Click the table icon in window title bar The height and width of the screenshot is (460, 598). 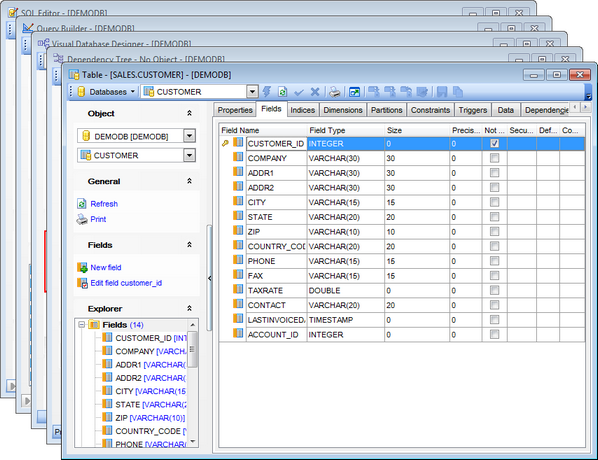[74, 74]
